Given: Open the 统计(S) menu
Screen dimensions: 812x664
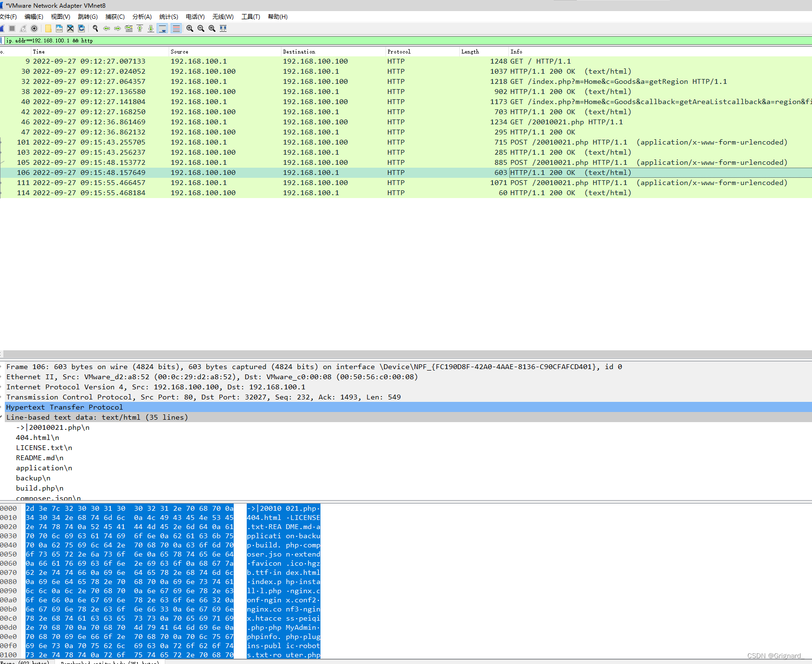Looking at the screenshot, I should coord(169,17).
